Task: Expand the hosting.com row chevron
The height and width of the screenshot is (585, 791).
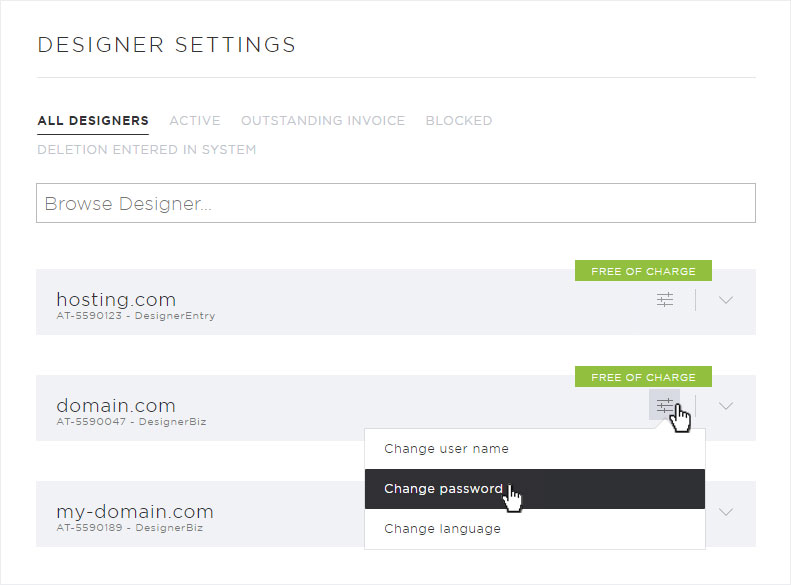Action: point(725,300)
